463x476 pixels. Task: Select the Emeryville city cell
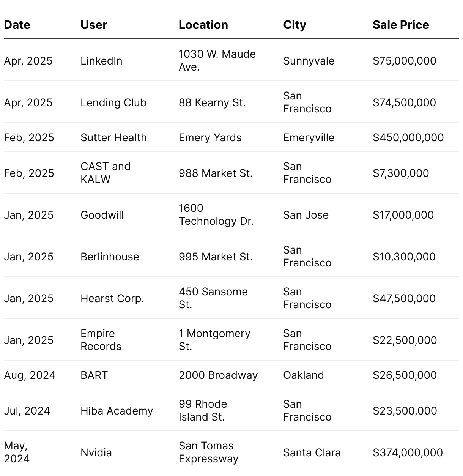[309, 137]
